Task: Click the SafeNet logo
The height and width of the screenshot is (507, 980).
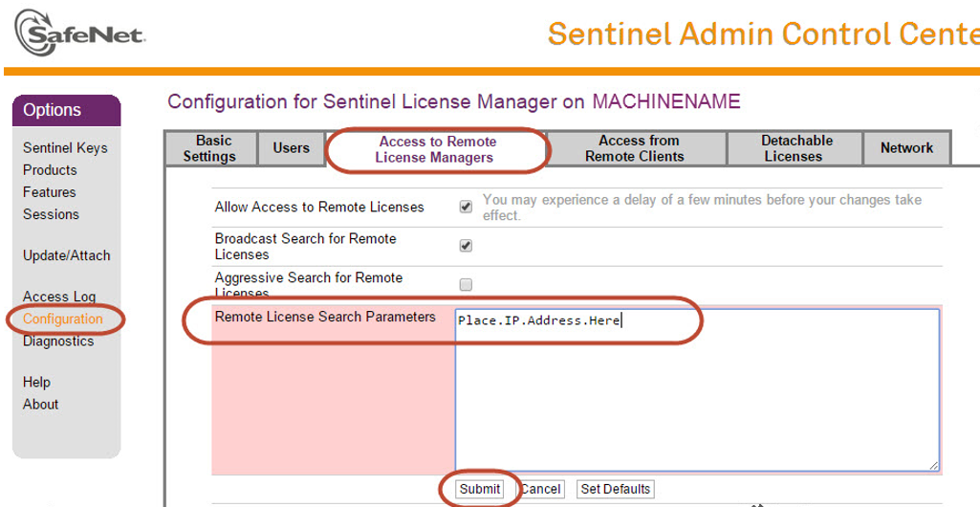Action: tap(79, 33)
